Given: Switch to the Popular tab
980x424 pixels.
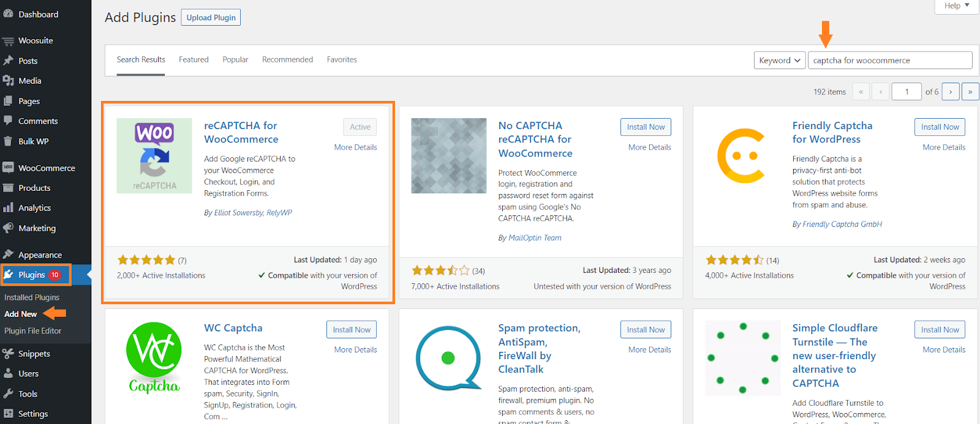Looking at the screenshot, I should point(235,59).
